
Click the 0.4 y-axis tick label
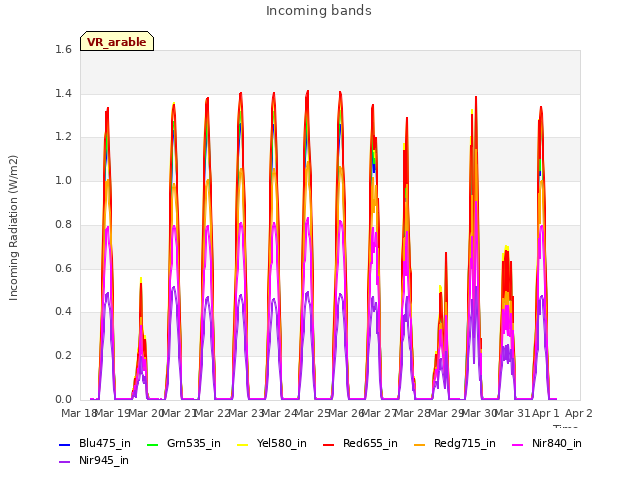63,311
